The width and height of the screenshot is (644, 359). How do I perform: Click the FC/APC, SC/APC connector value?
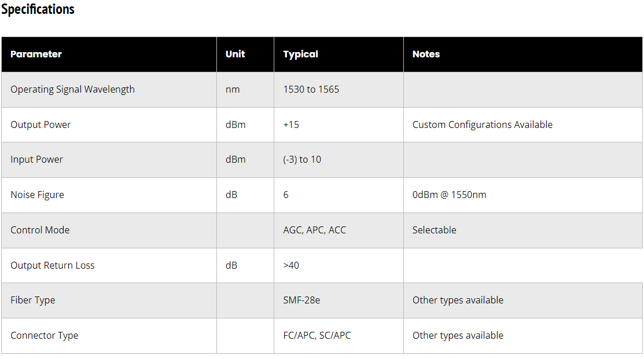pos(317,336)
